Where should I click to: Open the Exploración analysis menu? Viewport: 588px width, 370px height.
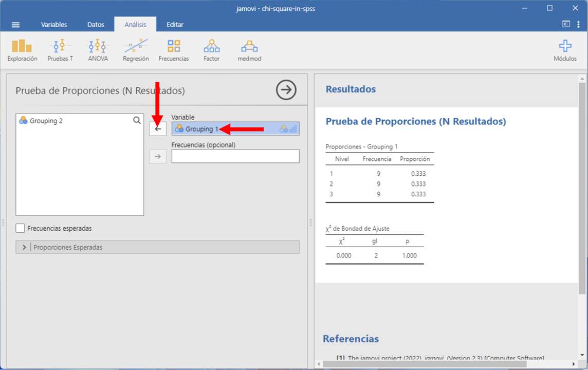(22, 50)
